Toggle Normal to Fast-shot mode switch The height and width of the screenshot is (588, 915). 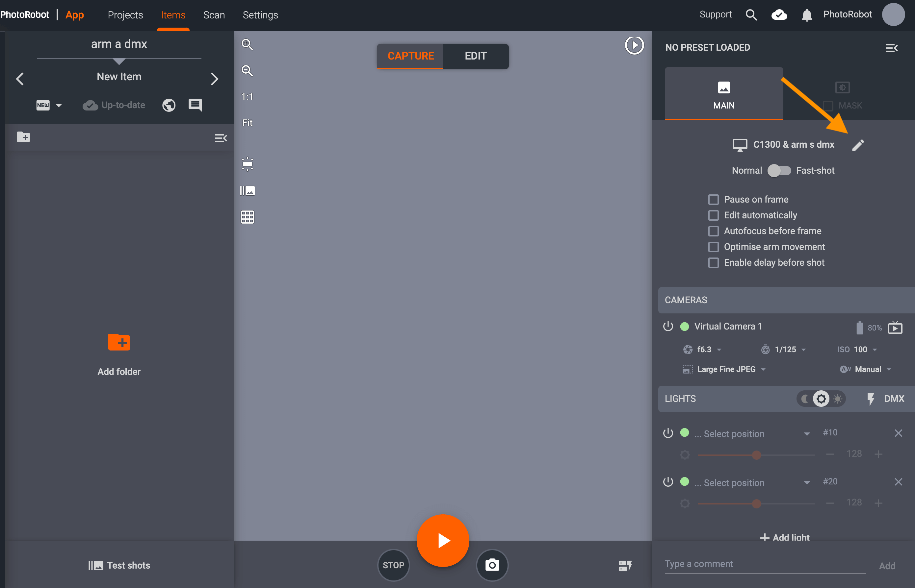point(779,171)
